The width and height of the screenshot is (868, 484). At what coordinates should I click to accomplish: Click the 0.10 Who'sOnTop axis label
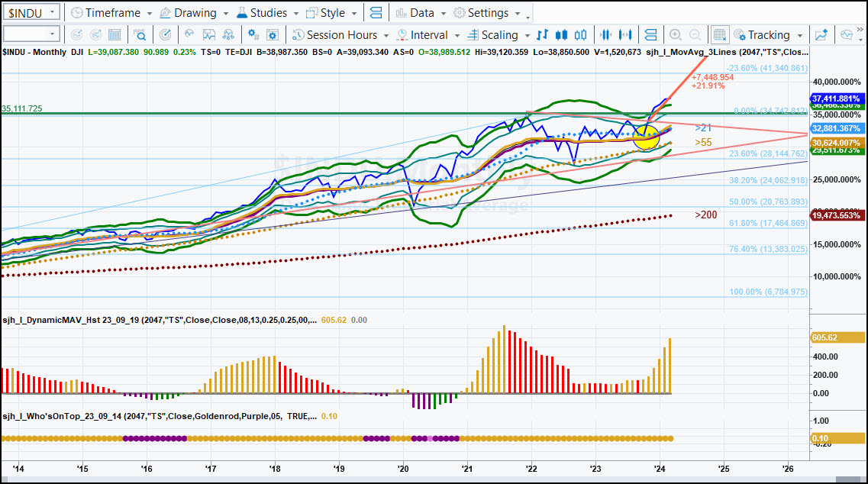point(837,438)
